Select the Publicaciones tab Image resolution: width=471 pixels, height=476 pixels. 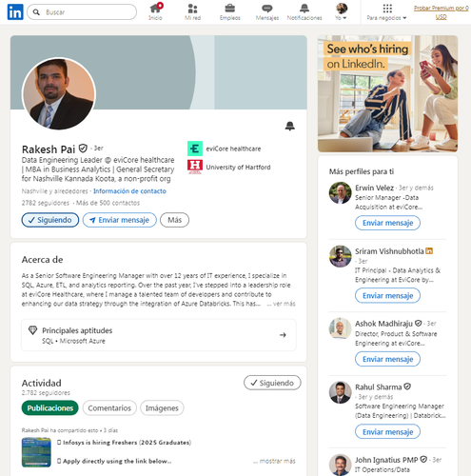click(x=49, y=407)
